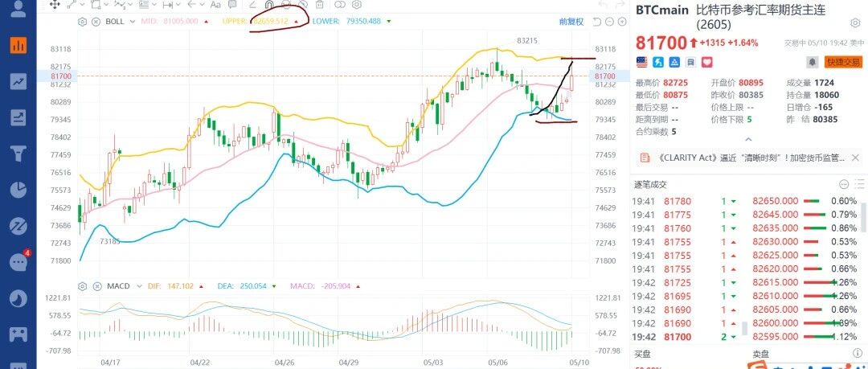Collapse quote details with the chevron up
Image resolution: width=868 pixels, height=369 pixels.
(x=748, y=140)
